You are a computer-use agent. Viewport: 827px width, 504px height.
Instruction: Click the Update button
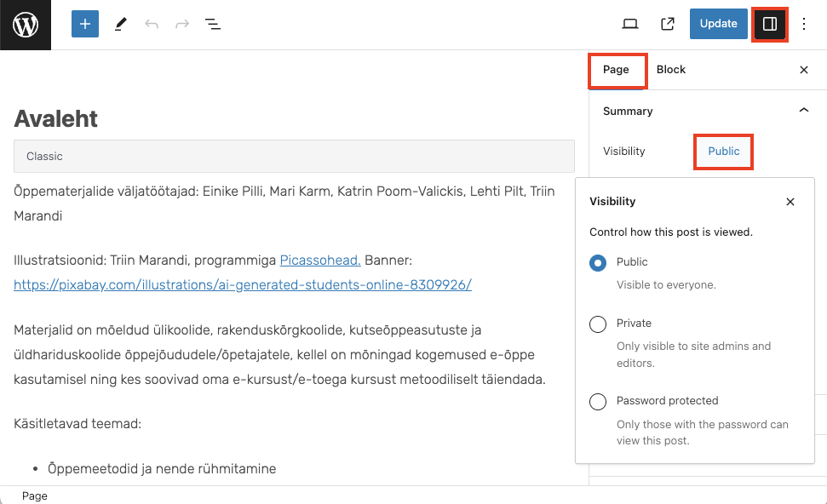(718, 24)
